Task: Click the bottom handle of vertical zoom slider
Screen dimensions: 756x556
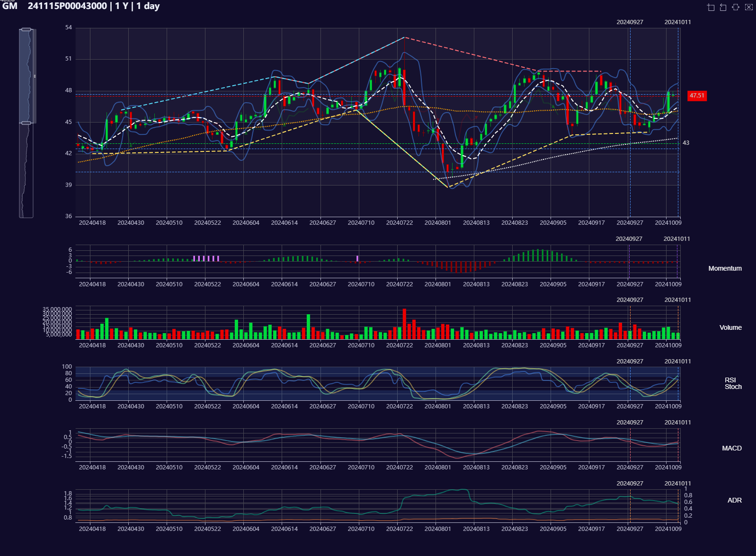Action: tap(26, 123)
